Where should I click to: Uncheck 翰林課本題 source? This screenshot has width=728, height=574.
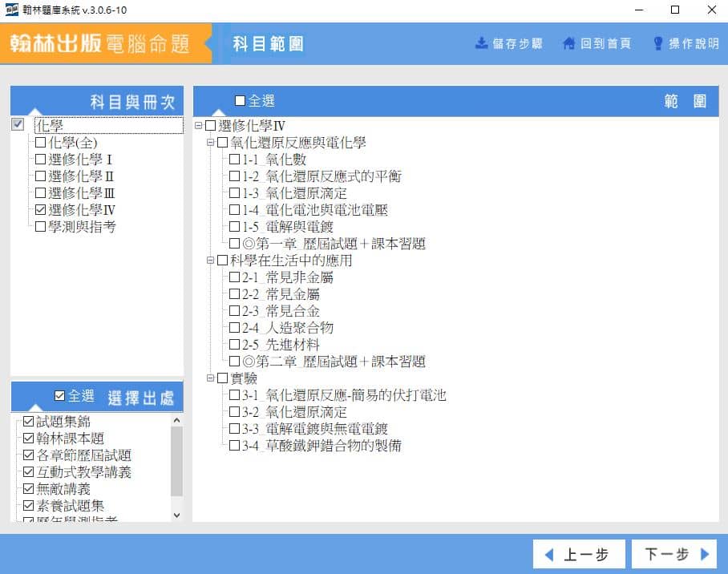[x=28, y=438]
